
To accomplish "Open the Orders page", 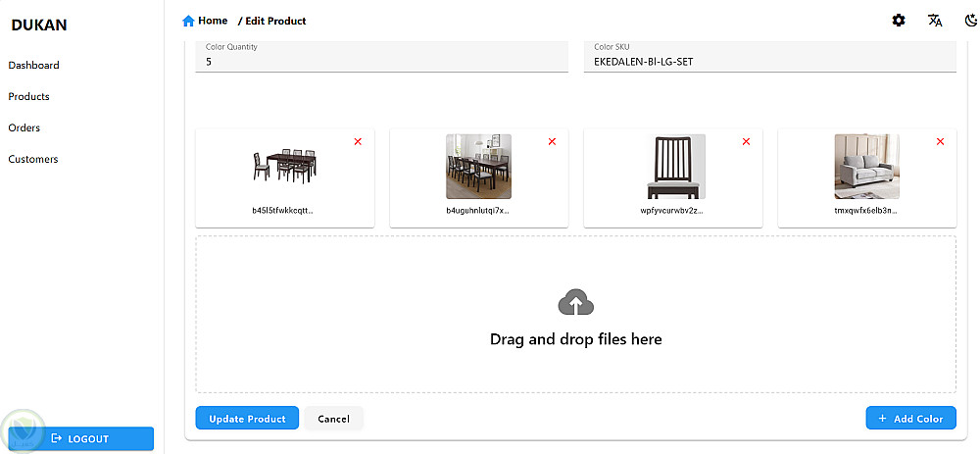I will tap(24, 128).
